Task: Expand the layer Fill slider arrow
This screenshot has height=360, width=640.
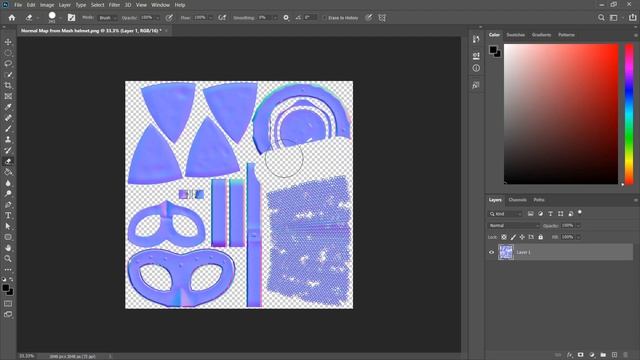Action: point(578,237)
